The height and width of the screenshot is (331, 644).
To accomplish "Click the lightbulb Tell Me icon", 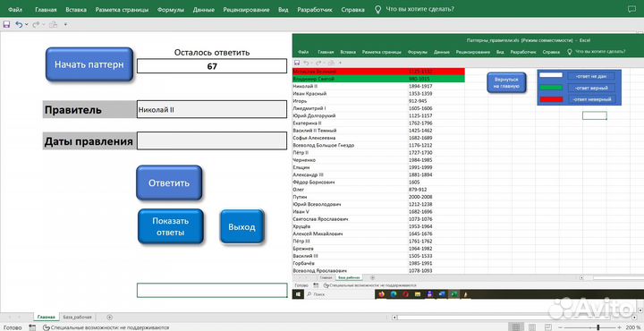I will (377, 10).
